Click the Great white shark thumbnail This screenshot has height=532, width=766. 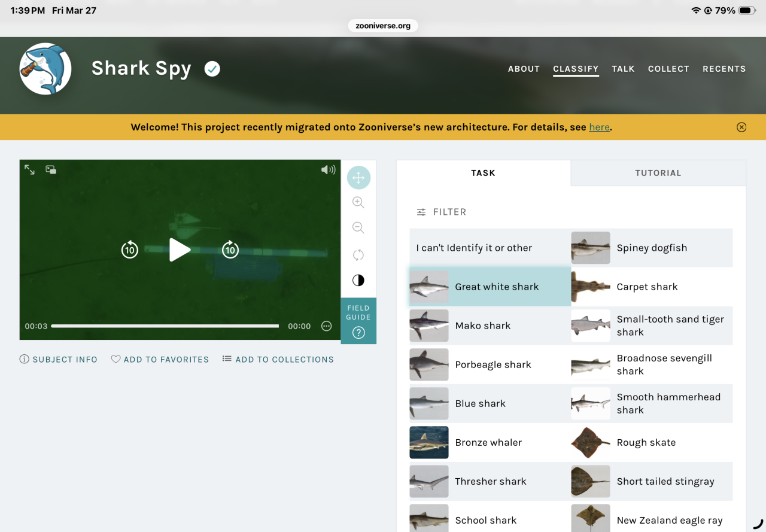[x=429, y=287]
